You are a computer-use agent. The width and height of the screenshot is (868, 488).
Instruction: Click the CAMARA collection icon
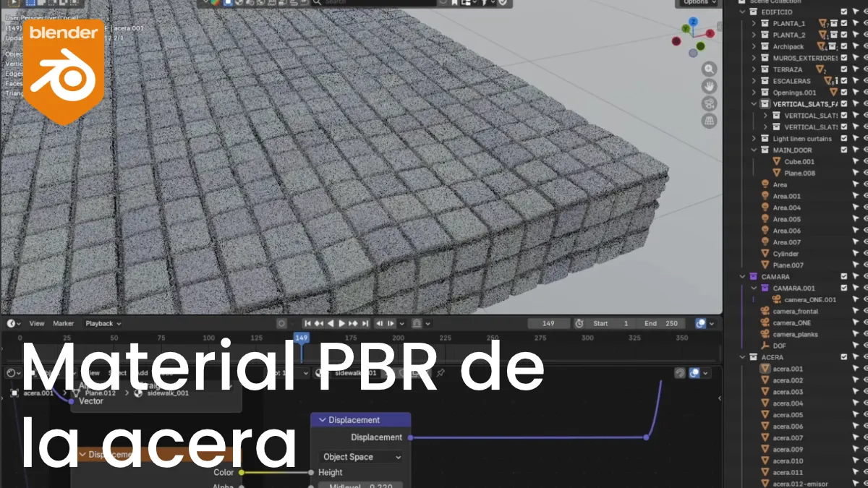(753, 276)
